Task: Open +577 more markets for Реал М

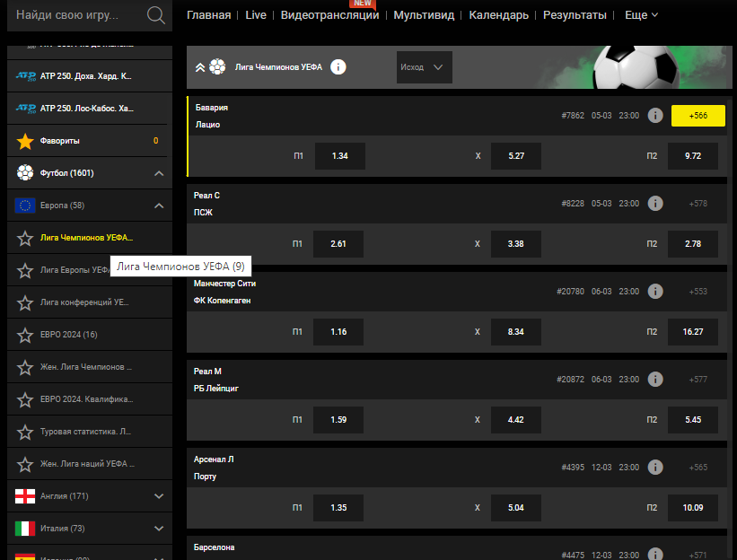Action: coord(698,379)
